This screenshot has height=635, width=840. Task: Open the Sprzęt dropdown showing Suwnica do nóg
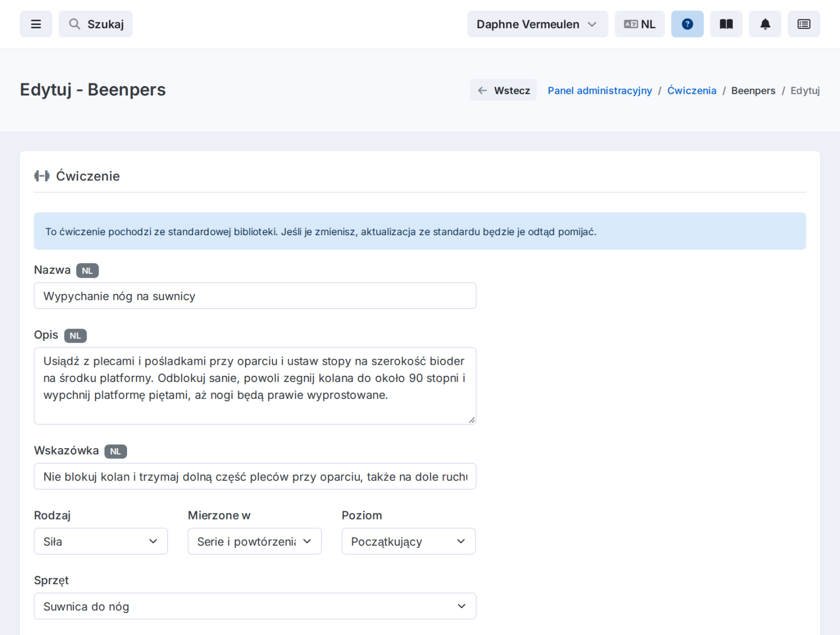tap(255, 606)
